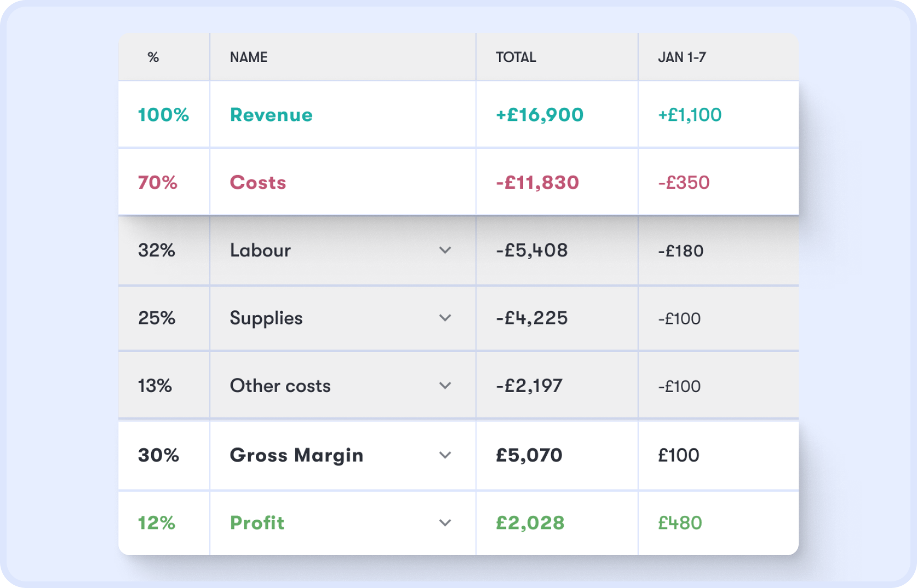Expand the Profit row details
This screenshot has width=917, height=588.
tap(444, 523)
